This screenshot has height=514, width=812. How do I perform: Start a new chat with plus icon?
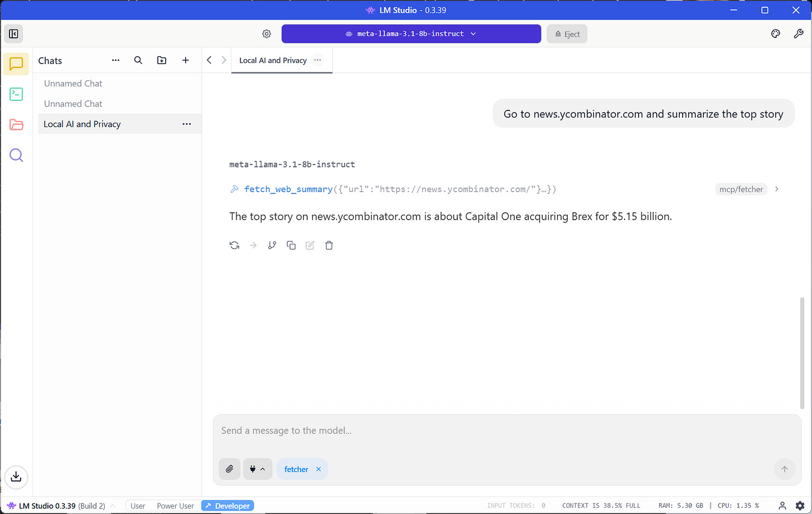(x=186, y=60)
